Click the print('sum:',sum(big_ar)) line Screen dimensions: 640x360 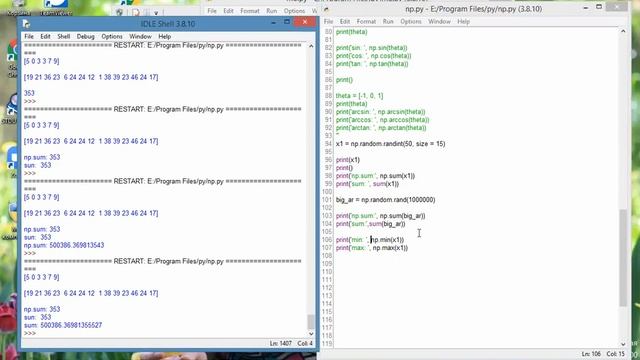(371, 224)
